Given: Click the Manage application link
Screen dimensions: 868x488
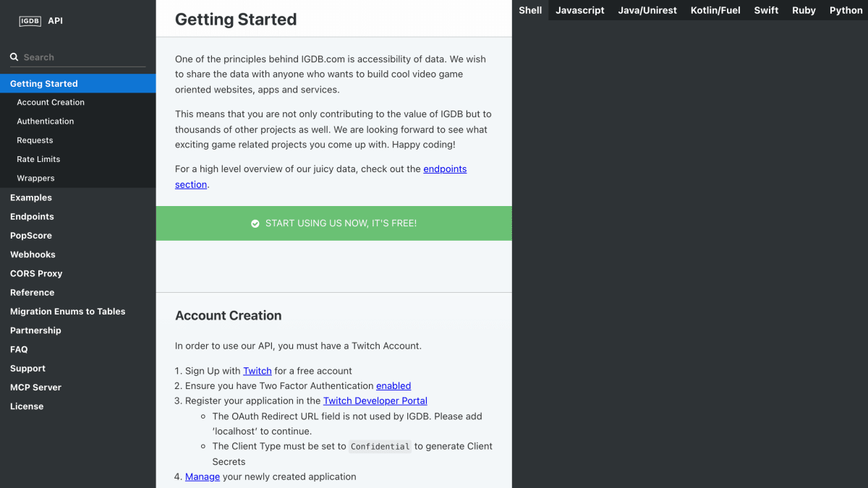Looking at the screenshot, I should click(x=203, y=476).
